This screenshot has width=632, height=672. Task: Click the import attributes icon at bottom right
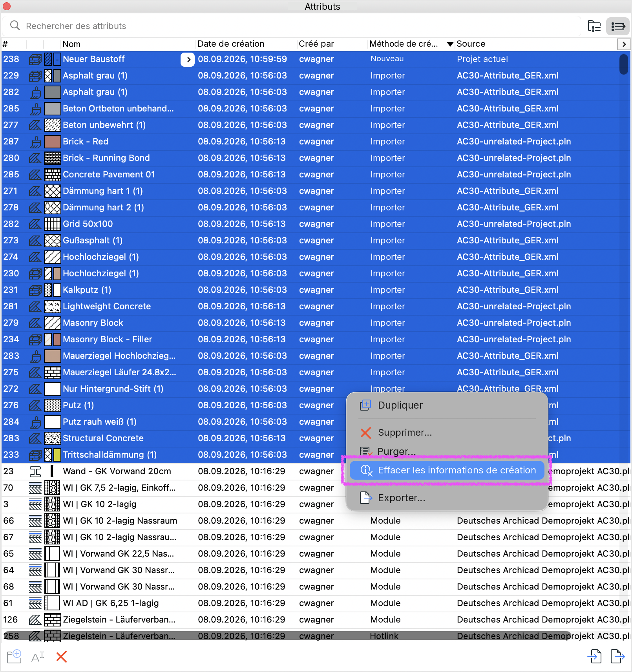coord(594,656)
